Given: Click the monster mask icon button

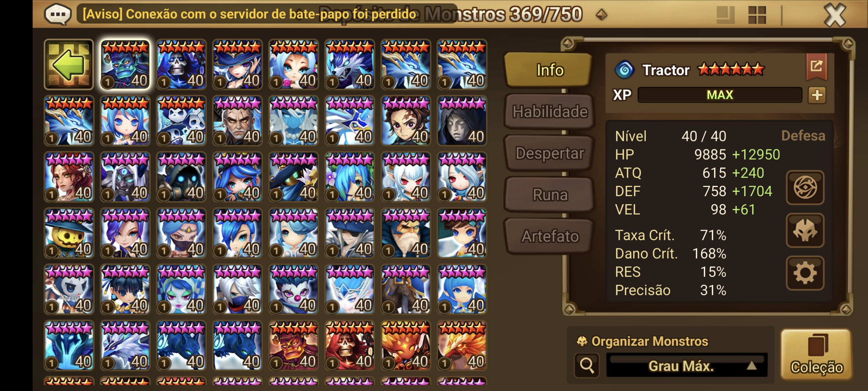Looking at the screenshot, I should 805,230.
